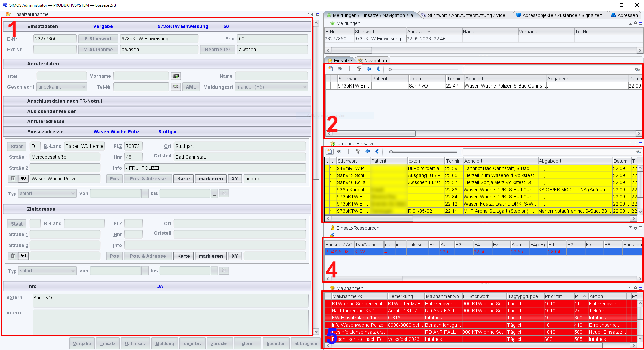Open the Meldungsart dropdown
Image resolution: width=644 pixels, height=350 pixels.
(271, 87)
